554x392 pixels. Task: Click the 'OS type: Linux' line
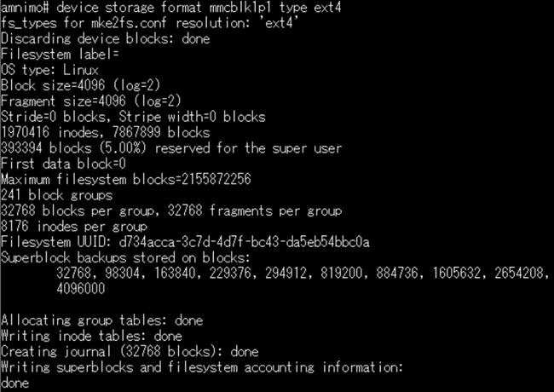[49, 70]
